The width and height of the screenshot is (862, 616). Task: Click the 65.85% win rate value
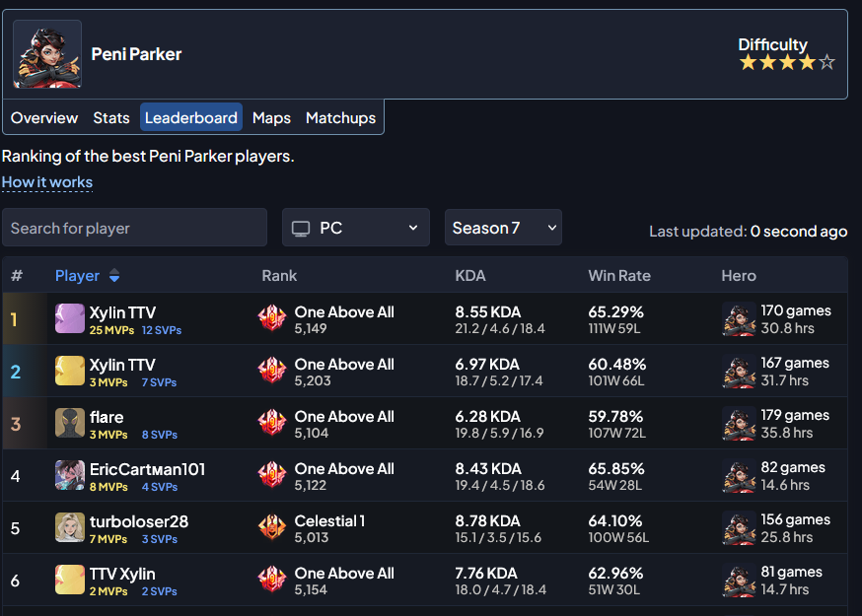[616, 469]
